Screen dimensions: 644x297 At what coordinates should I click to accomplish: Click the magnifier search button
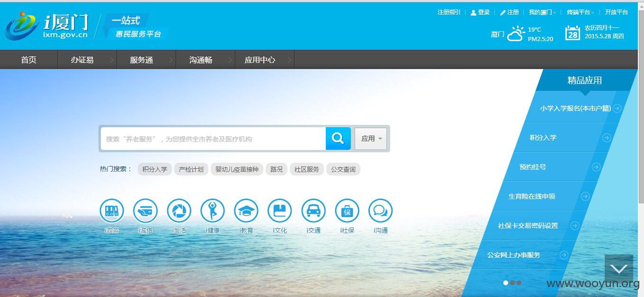pos(338,139)
